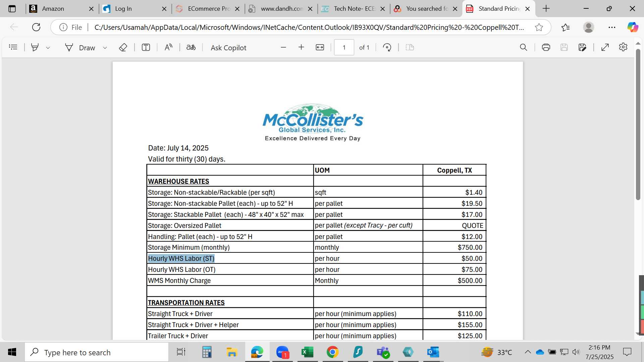This screenshot has width=644, height=362.
Task: Rotate the PDF page
Action: click(387, 47)
